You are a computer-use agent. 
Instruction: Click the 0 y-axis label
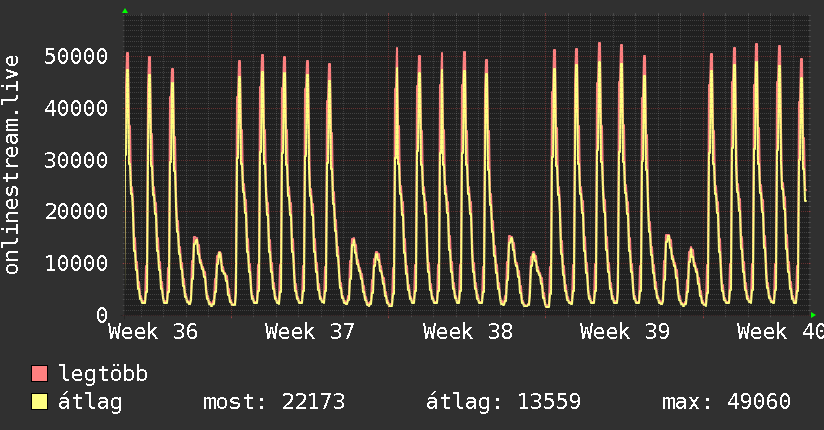click(x=102, y=315)
